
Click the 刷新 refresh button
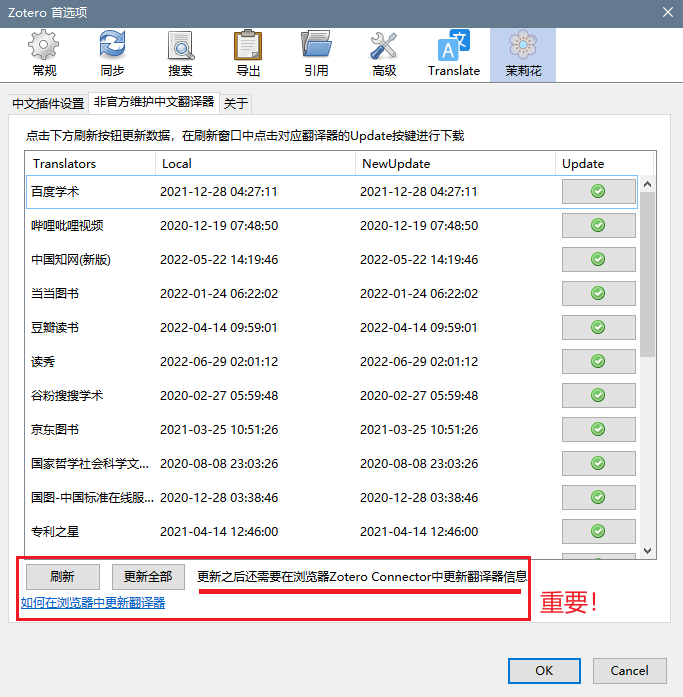click(63, 577)
